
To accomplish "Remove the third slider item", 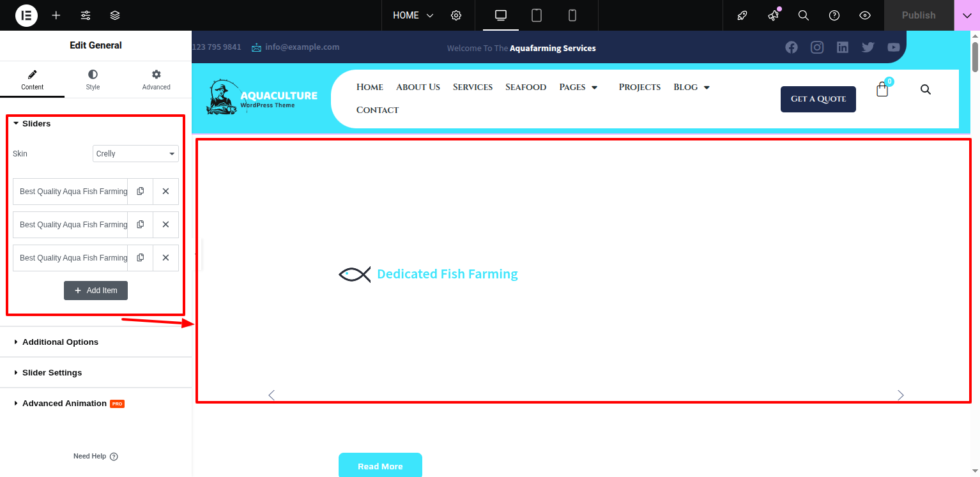I will (165, 258).
